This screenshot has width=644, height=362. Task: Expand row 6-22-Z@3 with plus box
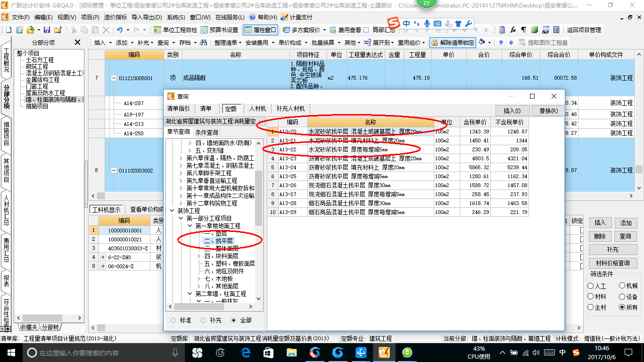click(x=103, y=257)
